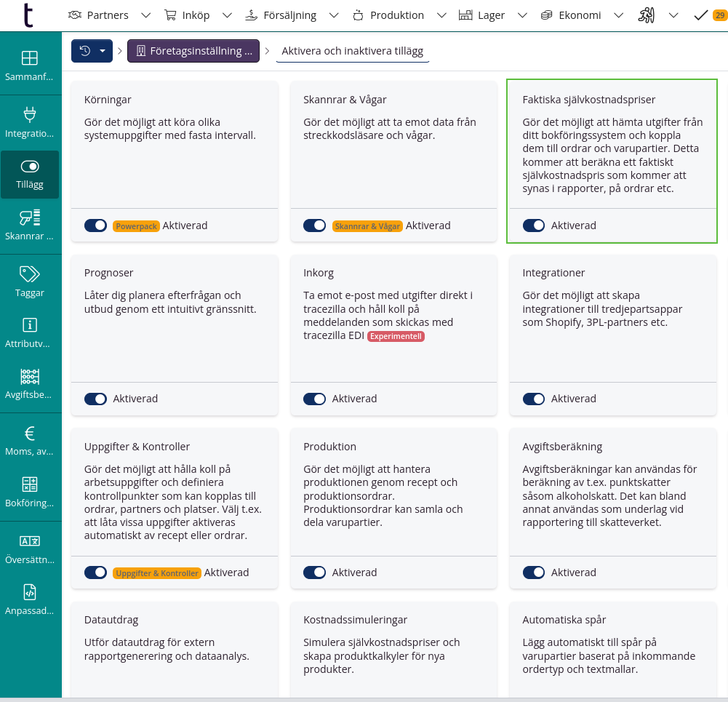Toggle off the Prognoser add-on
The width and height of the screenshot is (728, 702).
[95, 399]
